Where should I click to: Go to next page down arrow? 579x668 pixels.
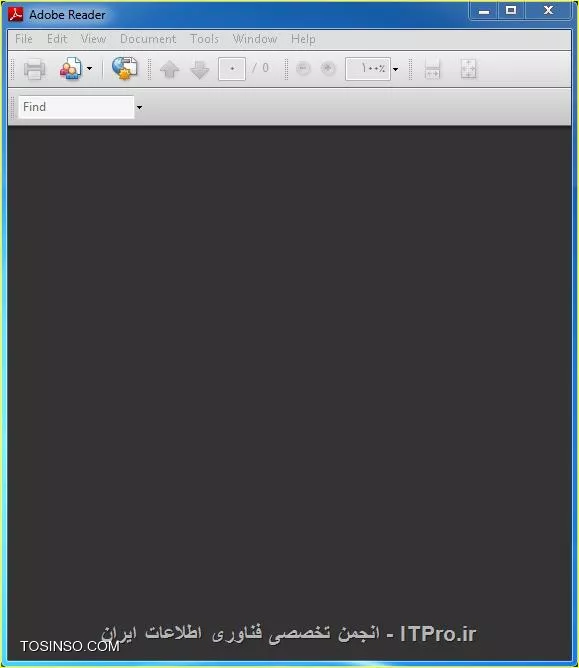tap(199, 69)
